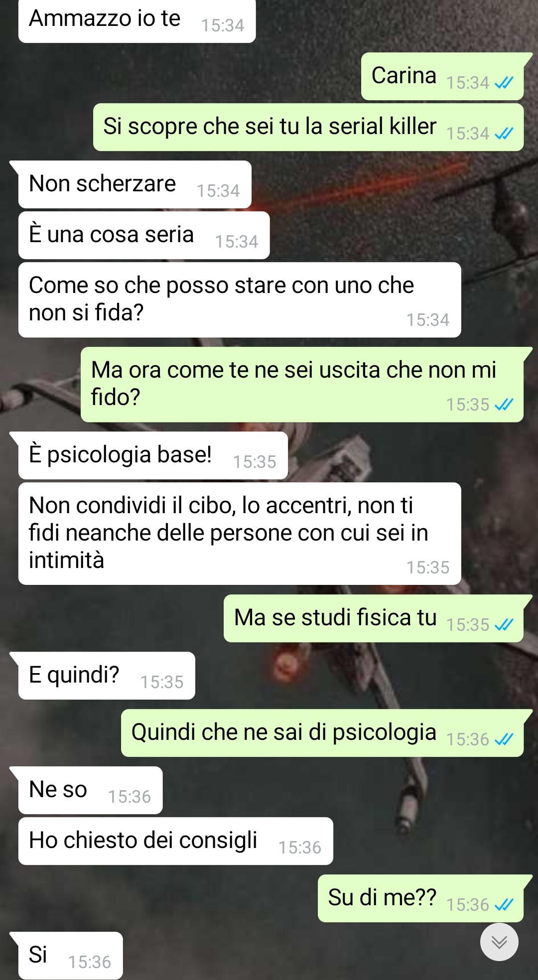Select message starting "Non condividi il cibo"
Viewport: 538px width, 980px height.
pos(240,534)
